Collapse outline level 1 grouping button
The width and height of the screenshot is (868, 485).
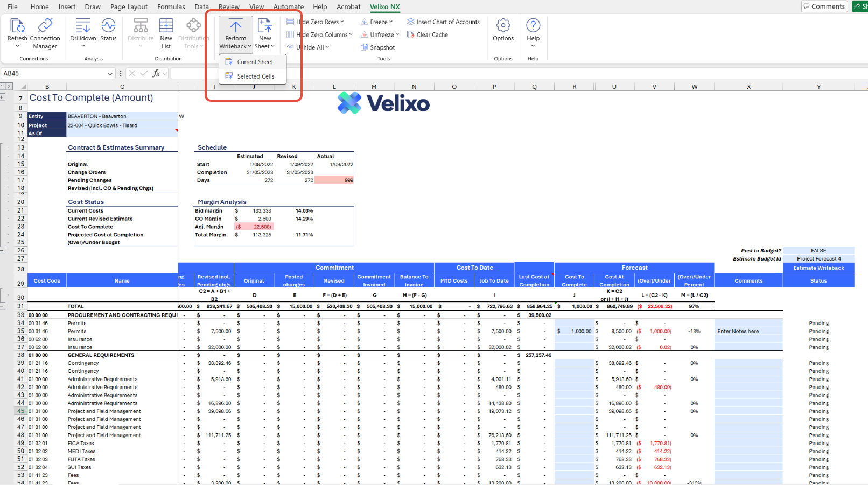3,86
